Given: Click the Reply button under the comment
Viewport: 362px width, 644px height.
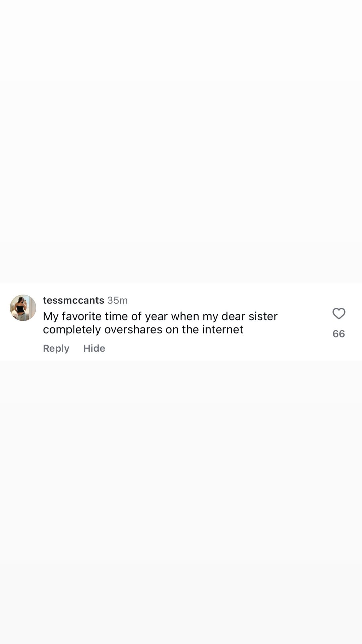Looking at the screenshot, I should pos(56,348).
